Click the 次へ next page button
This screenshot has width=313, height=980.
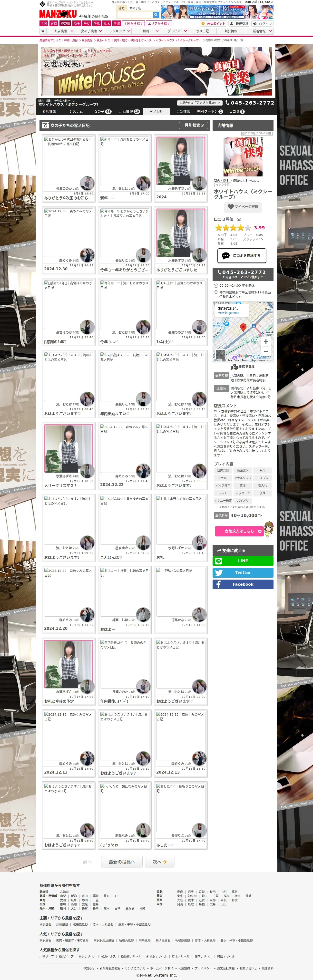pyautogui.click(x=159, y=862)
